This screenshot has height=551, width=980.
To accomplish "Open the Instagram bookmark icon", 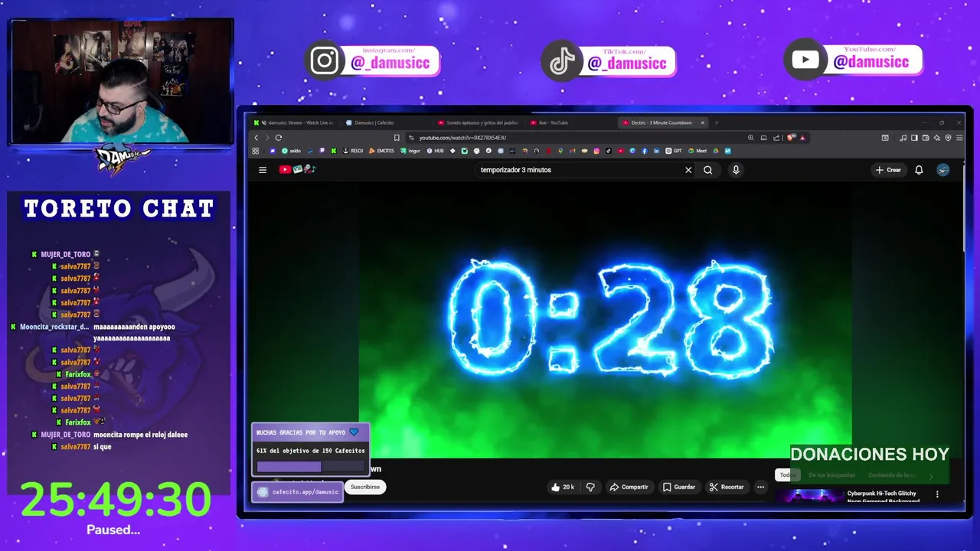I will [x=596, y=151].
